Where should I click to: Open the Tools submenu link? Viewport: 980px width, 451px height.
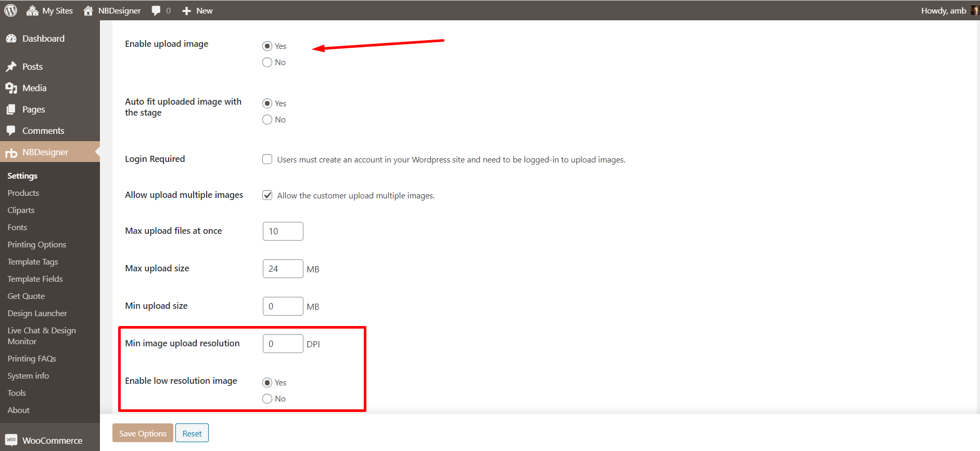click(x=17, y=393)
